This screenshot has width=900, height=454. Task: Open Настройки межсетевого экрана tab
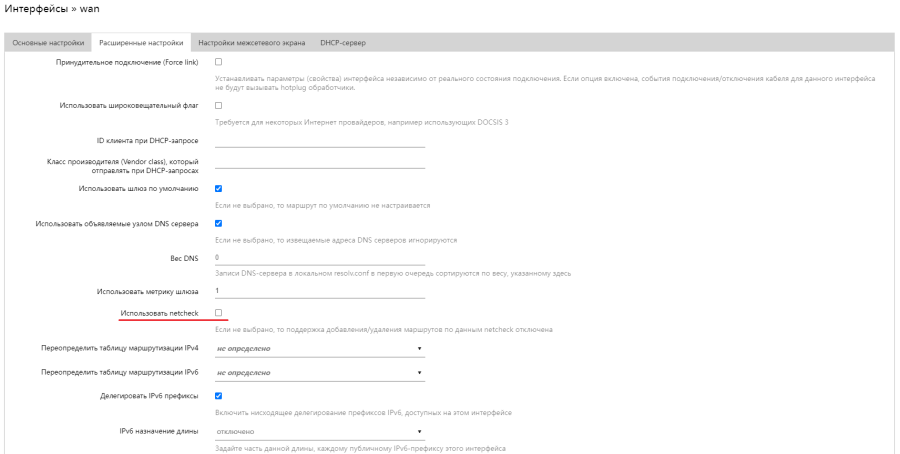coord(250,43)
